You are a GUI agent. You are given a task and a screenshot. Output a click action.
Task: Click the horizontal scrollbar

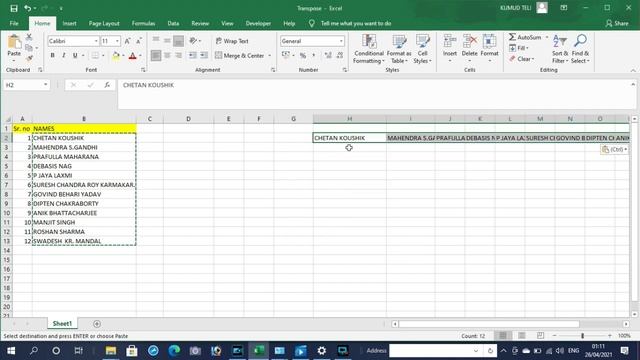[x=489, y=324]
